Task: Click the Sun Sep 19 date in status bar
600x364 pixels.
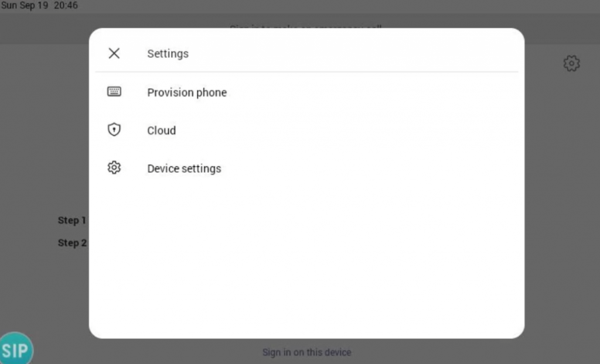Action: pos(25,5)
